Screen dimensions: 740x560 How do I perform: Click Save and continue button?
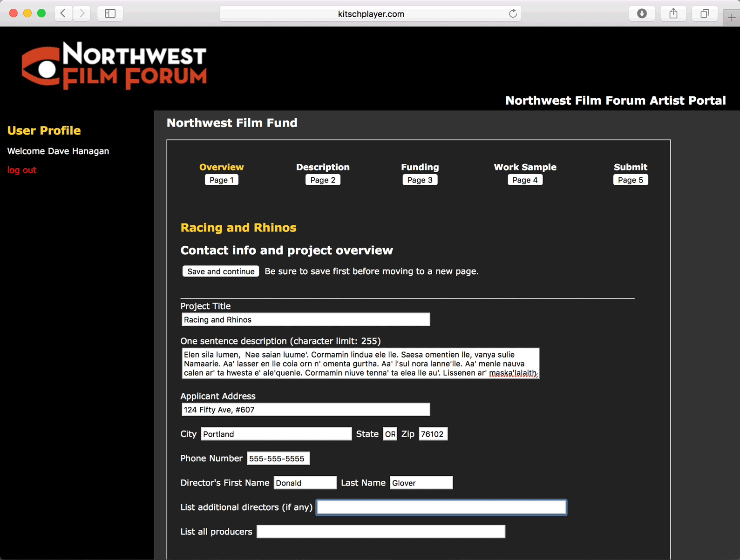[x=221, y=271]
